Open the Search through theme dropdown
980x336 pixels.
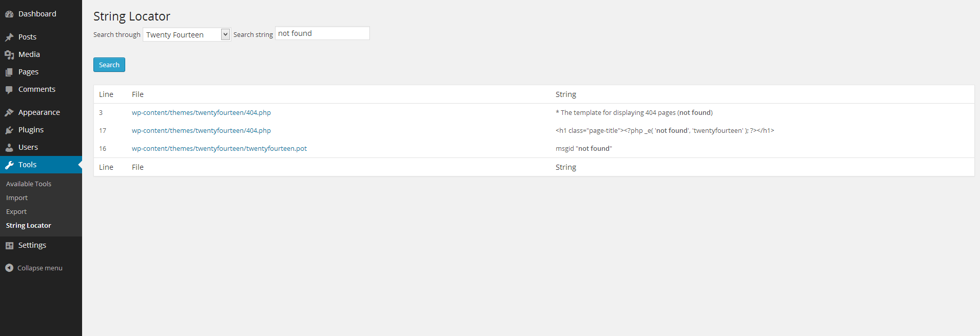click(187, 34)
